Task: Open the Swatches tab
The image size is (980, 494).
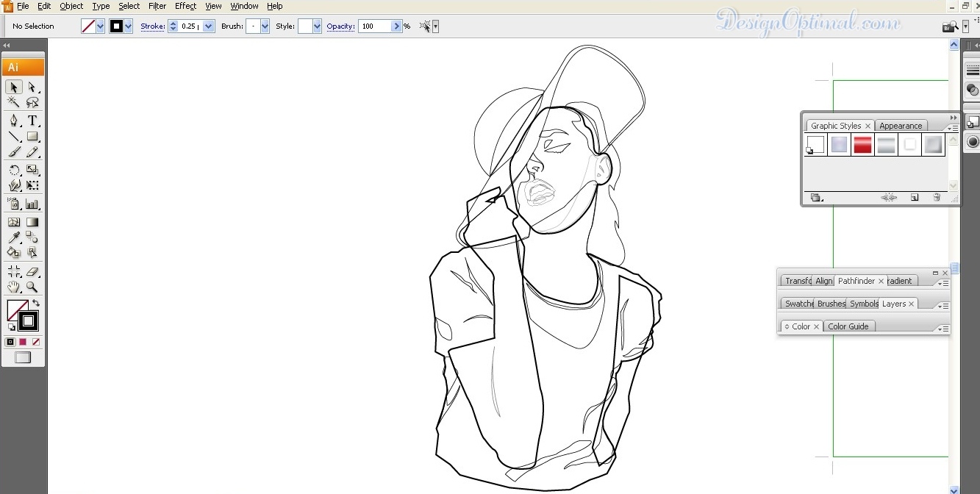Action: click(799, 304)
